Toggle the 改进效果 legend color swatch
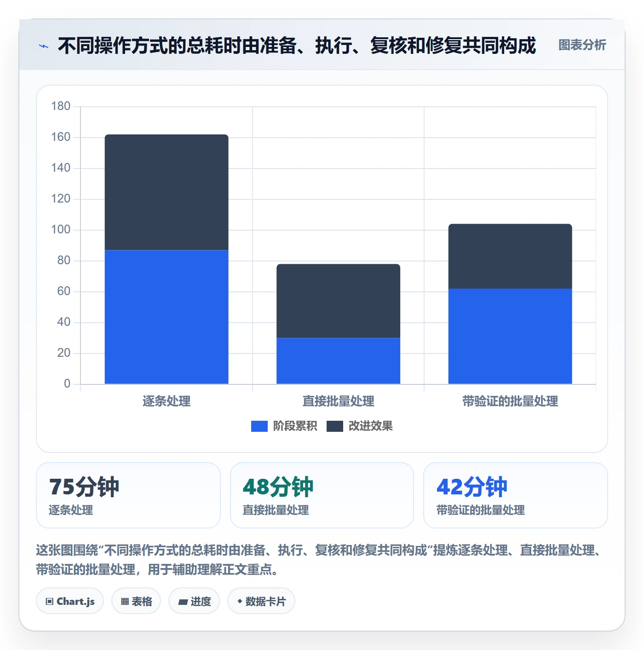The height and width of the screenshot is (650, 644). point(334,426)
